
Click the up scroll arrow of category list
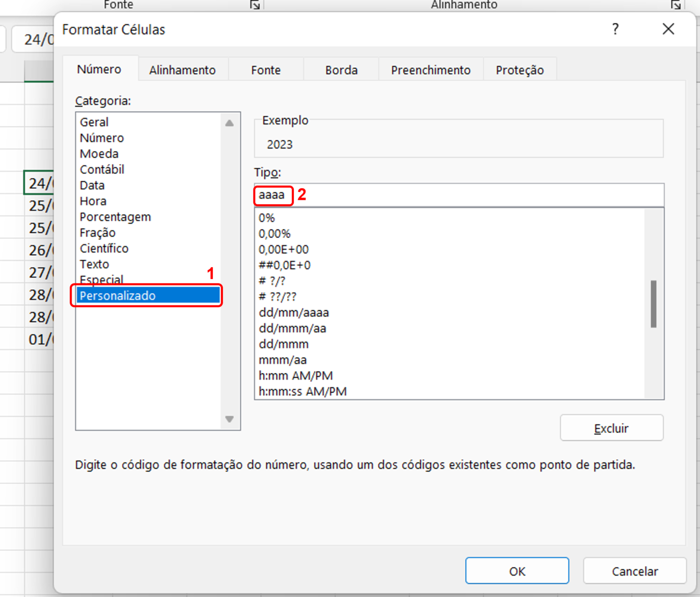pos(229,122)
